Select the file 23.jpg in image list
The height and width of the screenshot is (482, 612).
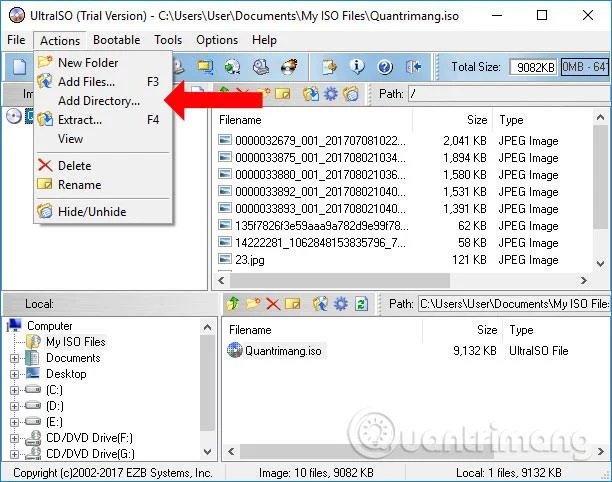click(250, 260)
